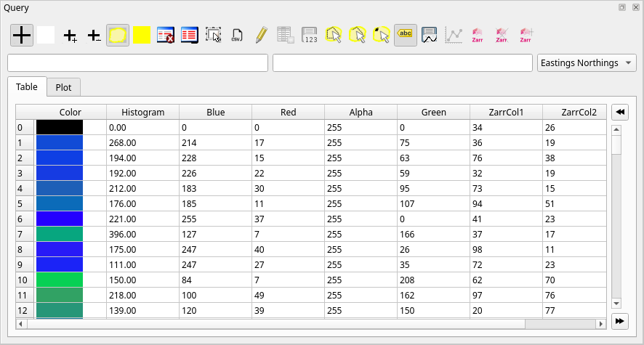The width and height of the screenshot is (644, 345).
Task: Click the 123 numbered column icon
Action: [309, 36]
